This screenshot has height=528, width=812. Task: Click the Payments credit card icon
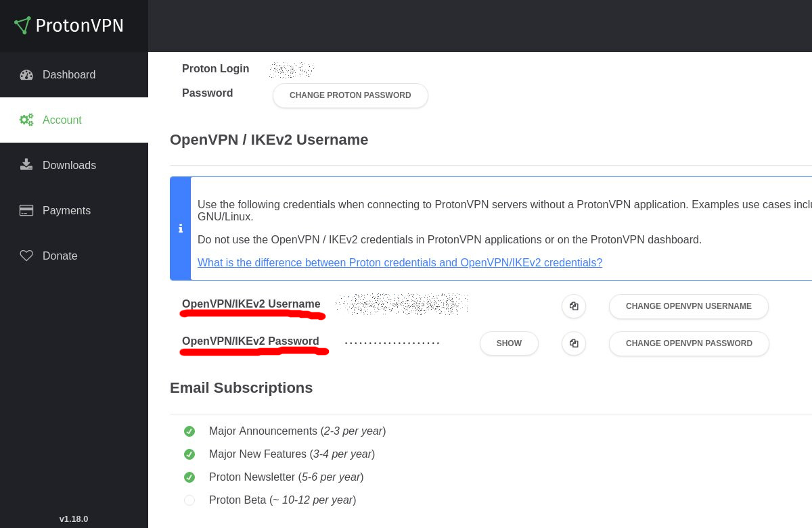[26, 210]
